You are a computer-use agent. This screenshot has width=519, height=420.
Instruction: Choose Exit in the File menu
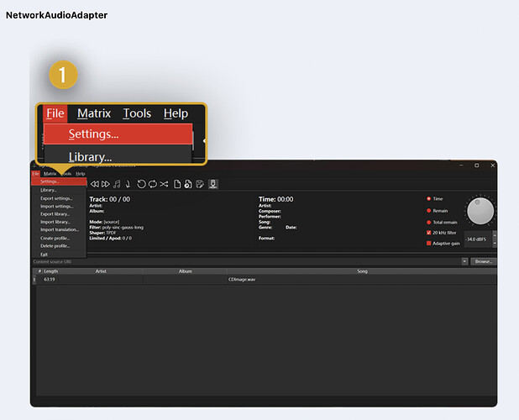coord(59,255)
